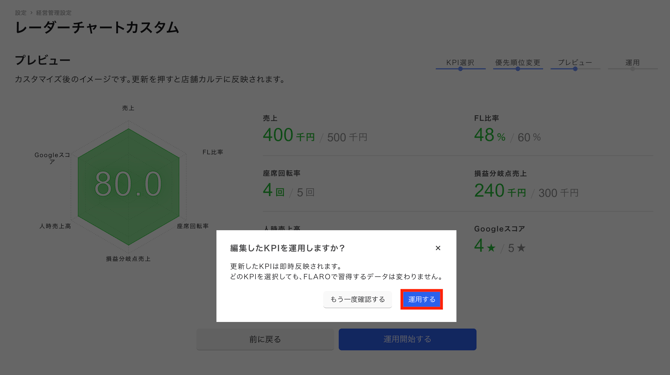Viewport: 670px width, 375px height.
Task: Click the 運用する confirm button
Action: click(421, 299)
